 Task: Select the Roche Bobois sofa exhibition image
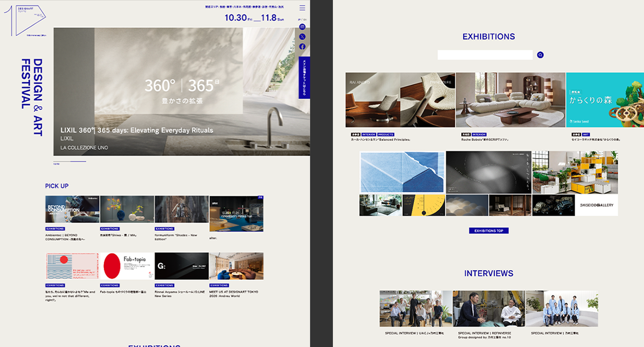point(510,100)
